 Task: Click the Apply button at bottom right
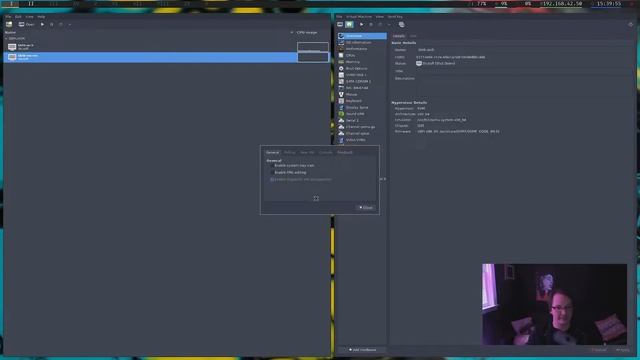pos(623,350)
